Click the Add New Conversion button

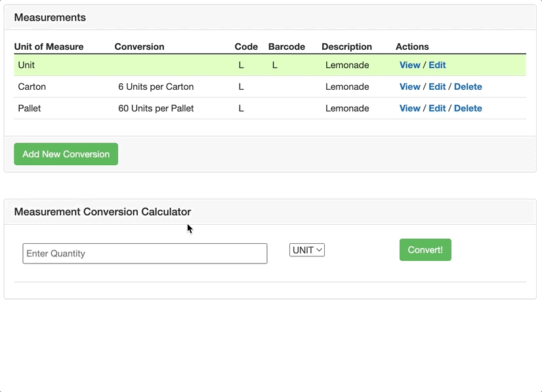[x=66, y=154]
